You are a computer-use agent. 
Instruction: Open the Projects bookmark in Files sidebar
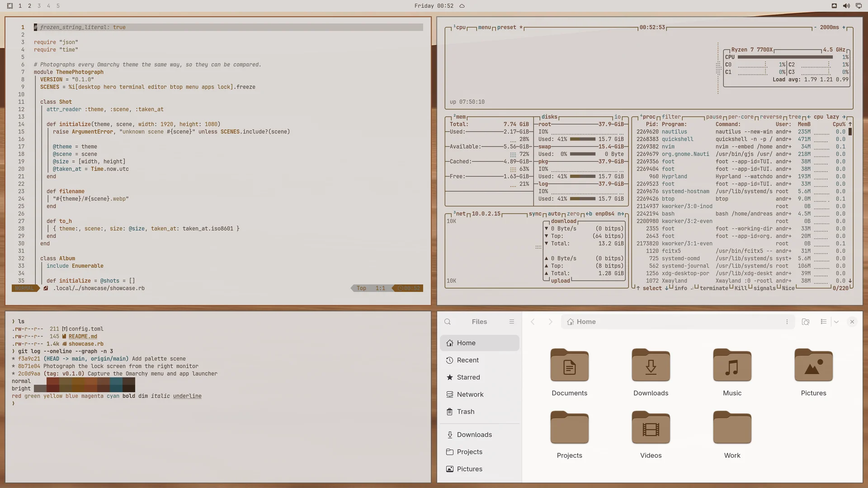pos(480,452)
